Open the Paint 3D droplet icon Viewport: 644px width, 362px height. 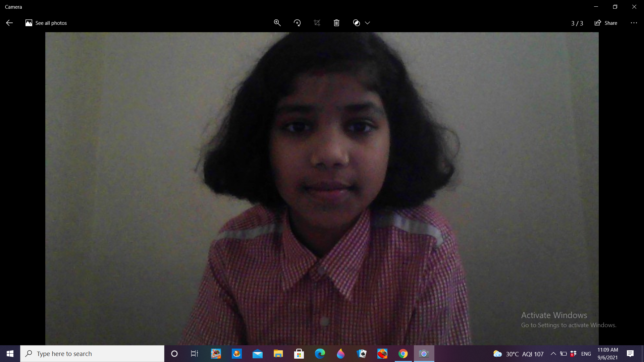point(341,354)
